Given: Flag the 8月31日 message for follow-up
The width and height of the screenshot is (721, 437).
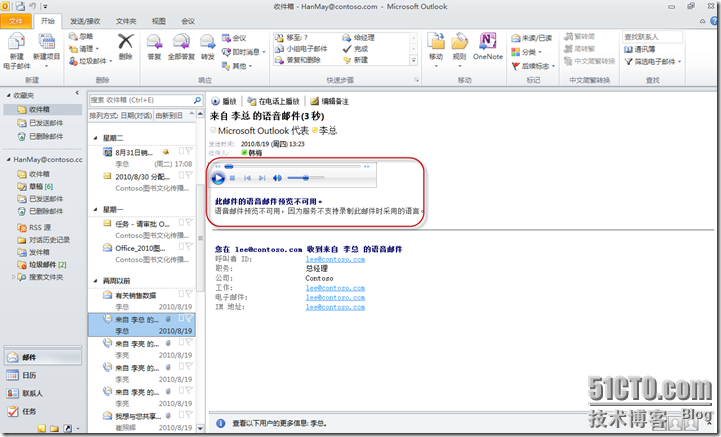Looking at the screenshot, I should tap(189, 151).
